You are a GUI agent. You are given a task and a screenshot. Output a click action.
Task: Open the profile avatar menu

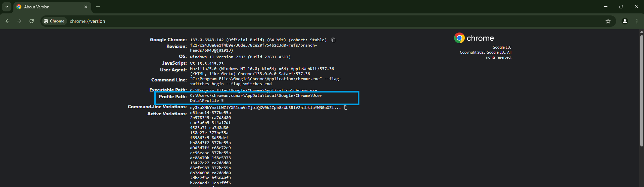point(625,21)
